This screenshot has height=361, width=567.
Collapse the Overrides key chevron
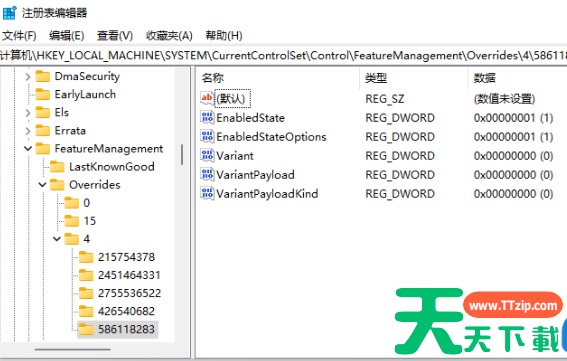pyautogui.click(x=42, y=185)
